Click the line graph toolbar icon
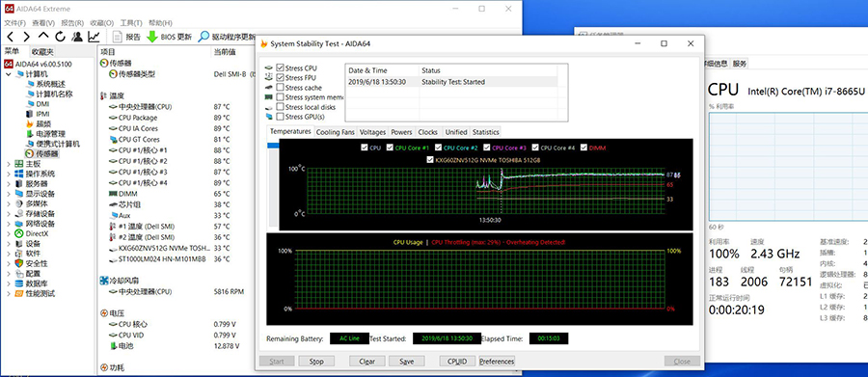Viewport: 868px width, 377px height. click(95, 37)
